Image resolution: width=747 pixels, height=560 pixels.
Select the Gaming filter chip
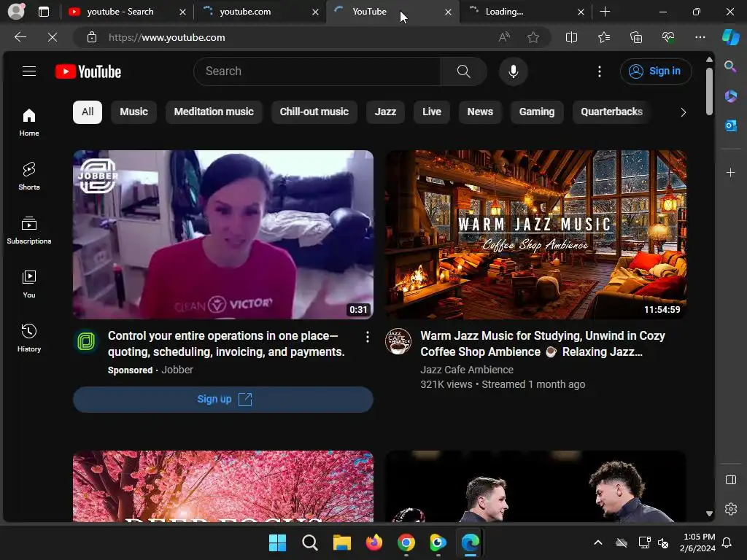point(537,112)
